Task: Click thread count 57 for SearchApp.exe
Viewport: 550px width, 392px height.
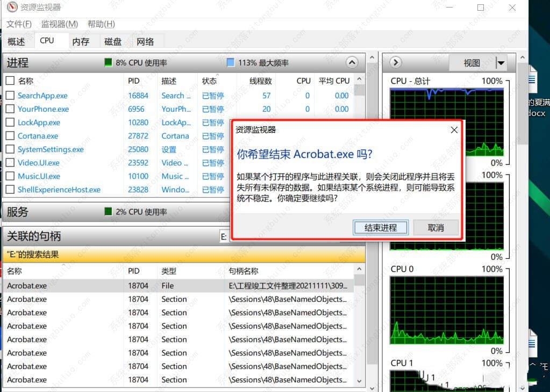Action: coord(267,96)
